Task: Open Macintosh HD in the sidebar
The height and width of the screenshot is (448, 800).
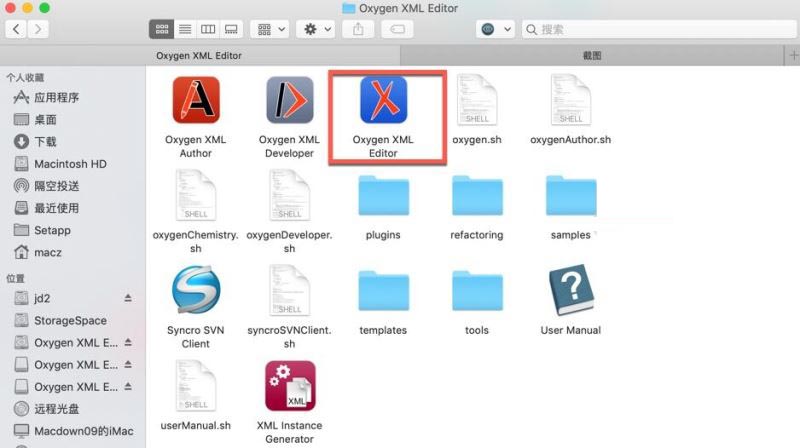Action: (60, 164)
